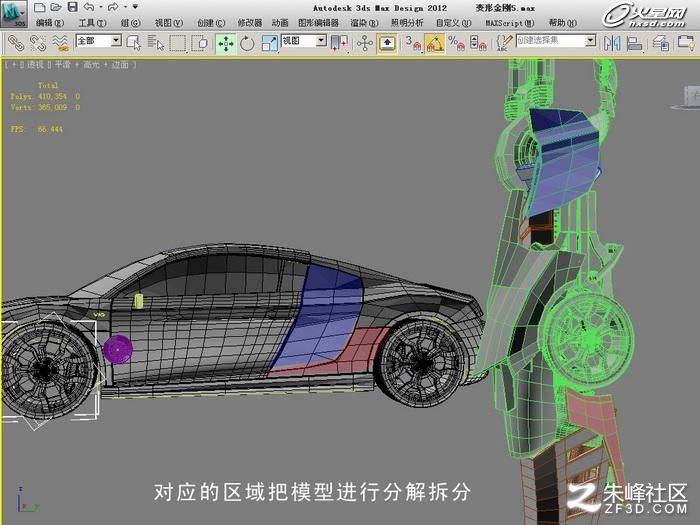Redo the last undone action
This screenshot has width=700, height=525.
[113, 7]
